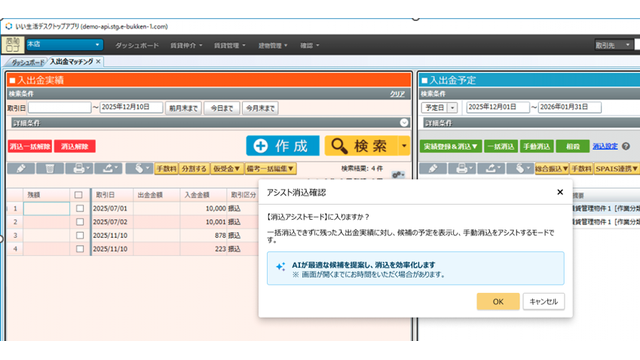
Task: Open the 仮受金▼ dropdown button
Action: (227, 169)
